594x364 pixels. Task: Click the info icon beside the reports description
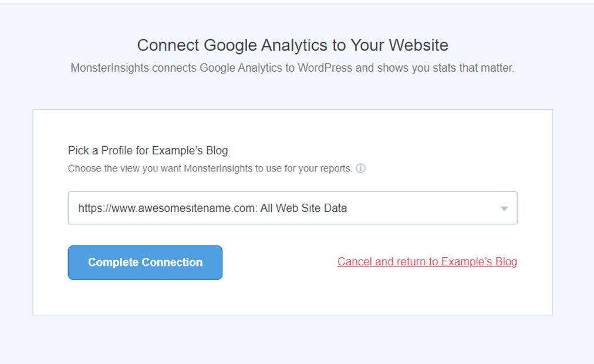coord(360,168)
